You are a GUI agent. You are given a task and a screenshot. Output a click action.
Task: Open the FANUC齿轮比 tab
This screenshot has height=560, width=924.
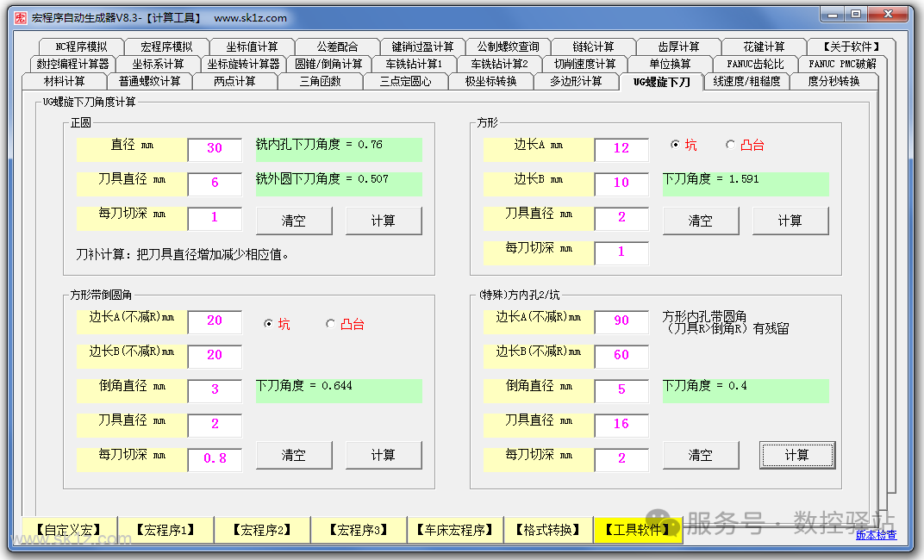(x=755, y=64)
